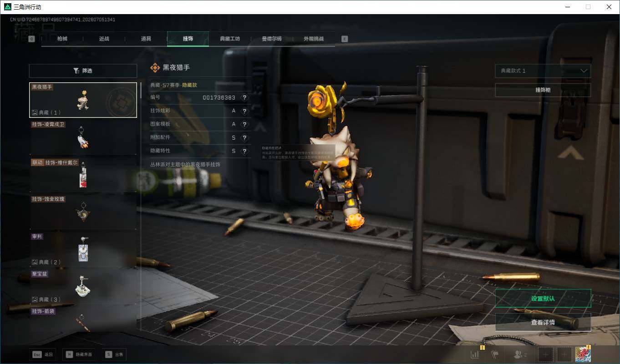
Task: Click the first empty plus team slot
Action: (x=546, y=354)
